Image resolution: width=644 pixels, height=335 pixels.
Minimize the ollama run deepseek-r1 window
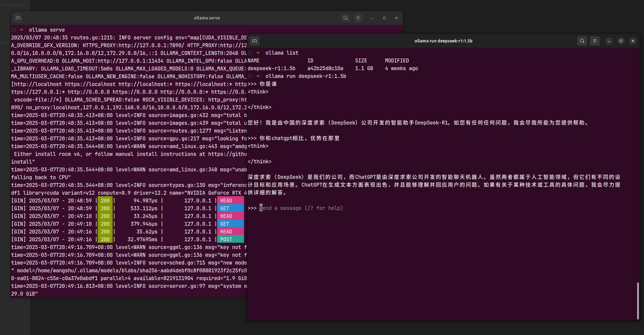(609, 41)
